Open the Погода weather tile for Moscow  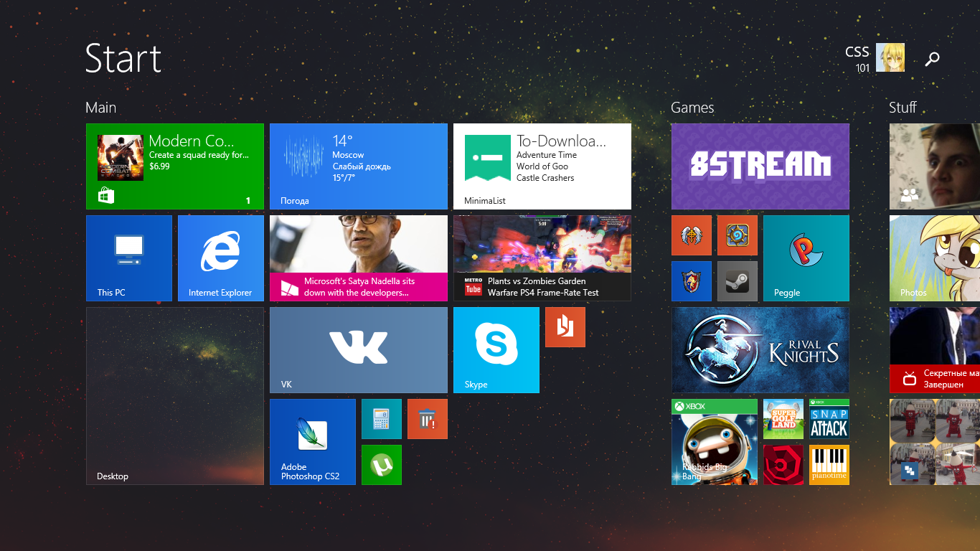coord(359,166)
